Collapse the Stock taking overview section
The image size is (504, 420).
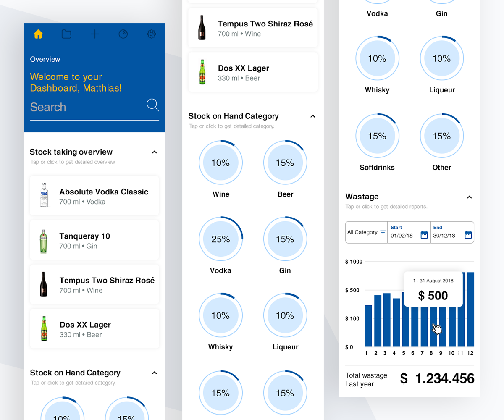(154, 152)
